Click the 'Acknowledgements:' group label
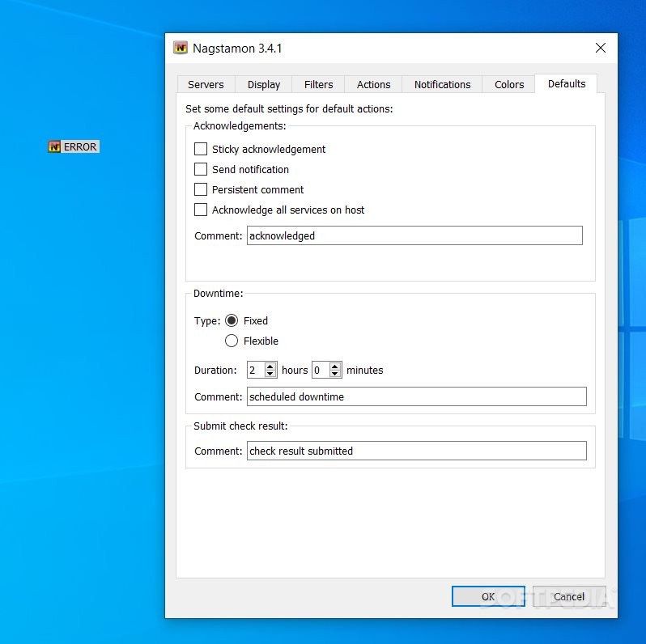The width and height of the screenshot is (646, 644). (240, 125)
